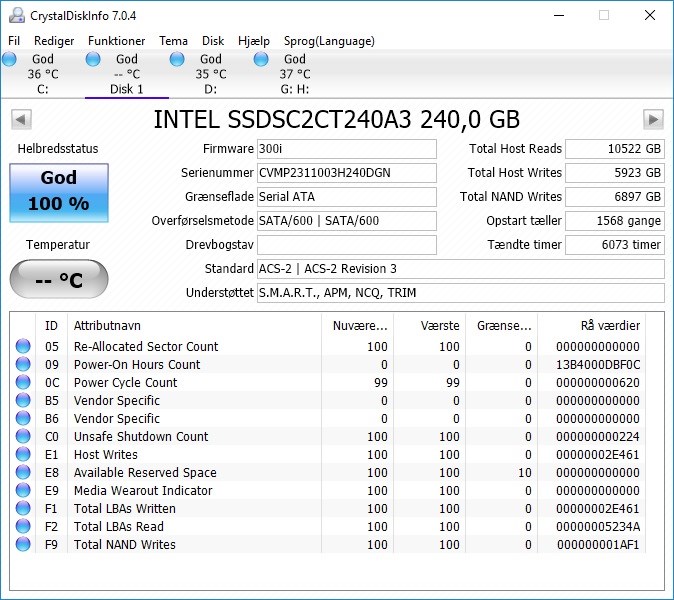Click the ID column header

51,325
